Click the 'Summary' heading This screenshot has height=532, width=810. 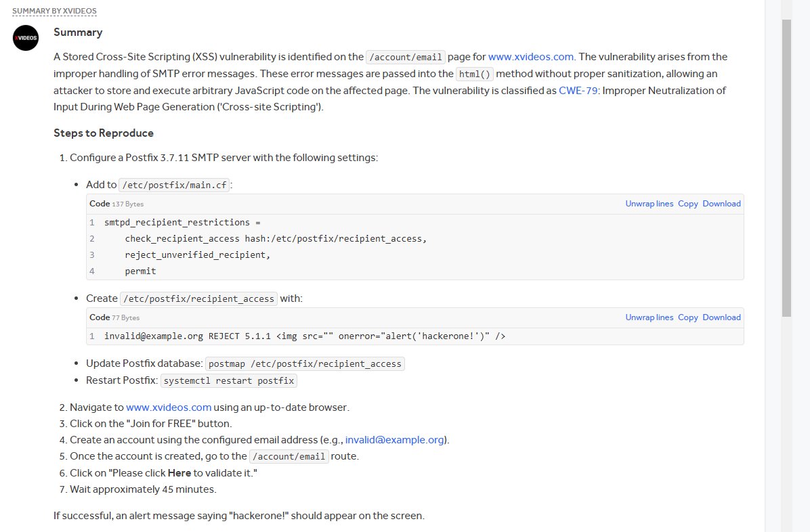78,32
